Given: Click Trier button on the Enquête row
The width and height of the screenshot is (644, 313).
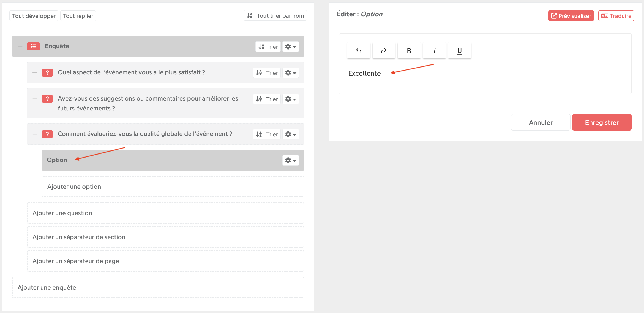Looking at the screenshot, I should [x=268, y=47].
